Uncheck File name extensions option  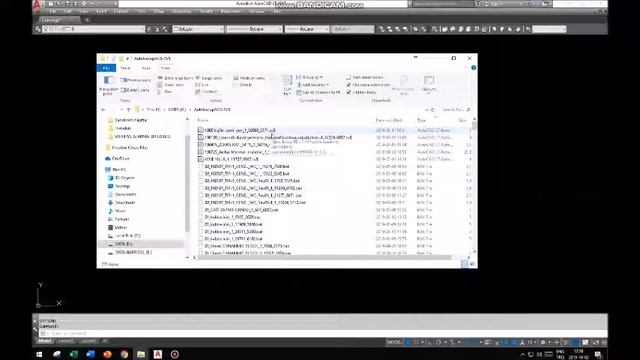[368, 84]
